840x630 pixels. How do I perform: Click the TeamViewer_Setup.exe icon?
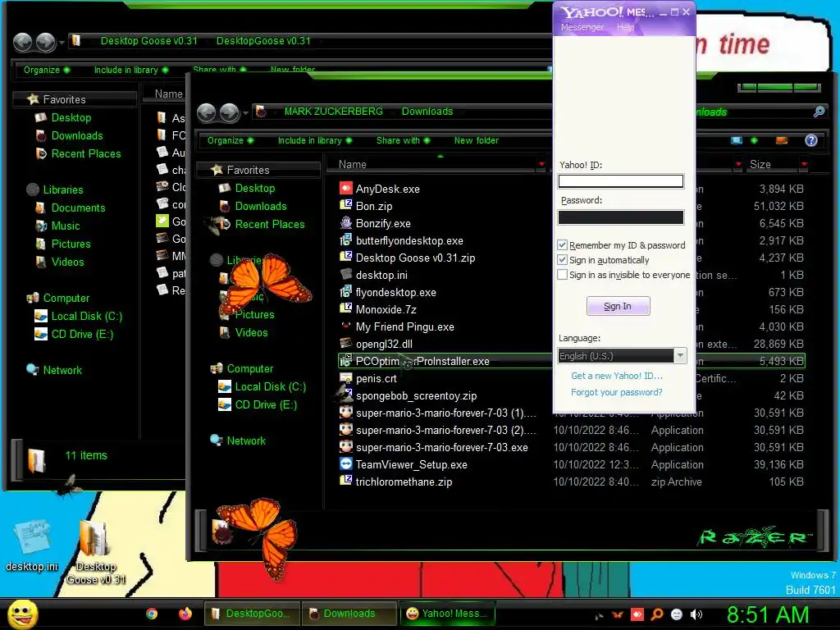tap(346, 464)
